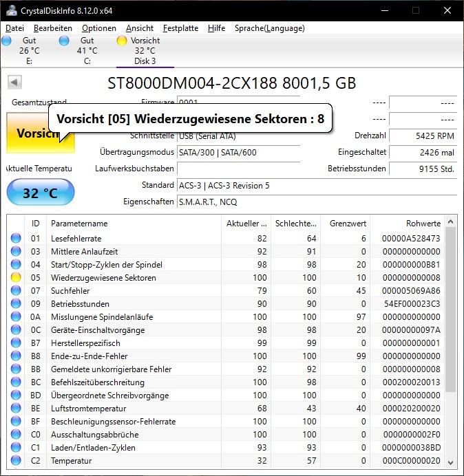Click status orb for 0A Misslungene Spindelanläufe
The height and width of the screenshot is (476, 464).
16,316
